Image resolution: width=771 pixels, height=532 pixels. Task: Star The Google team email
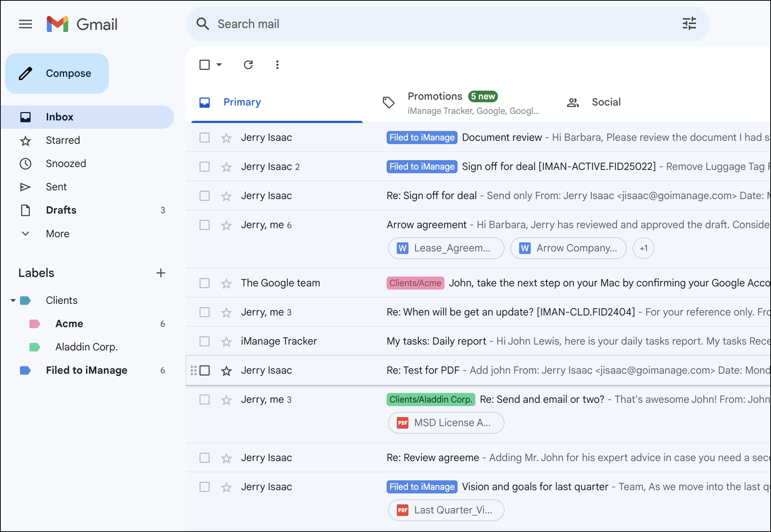click(226, 283)
